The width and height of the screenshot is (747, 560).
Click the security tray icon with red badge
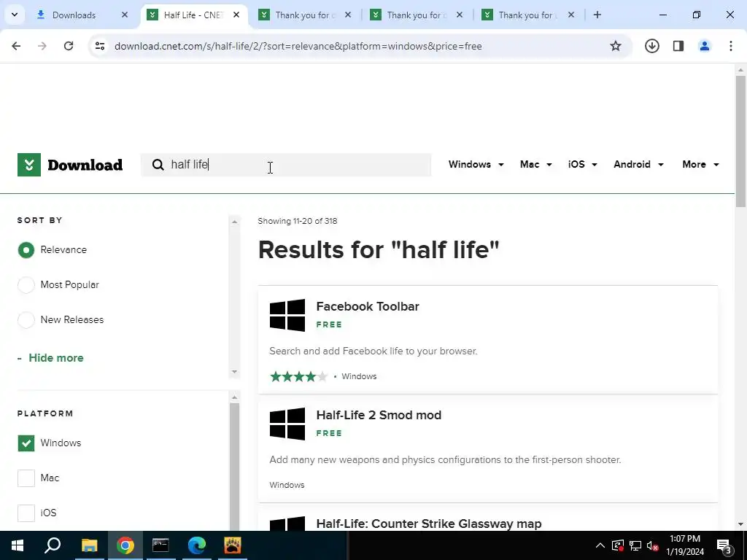tap(618, 545)
